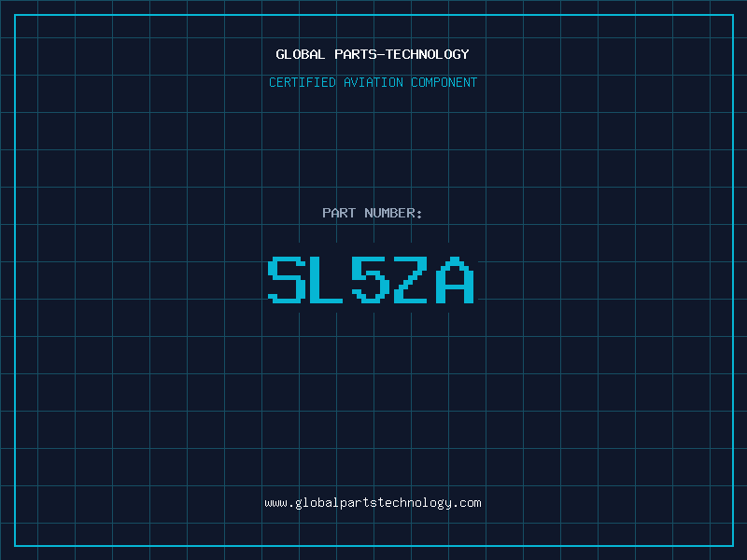
Task: Open the www.globalpartstechnology.com link
Action: tap(373, 503)
